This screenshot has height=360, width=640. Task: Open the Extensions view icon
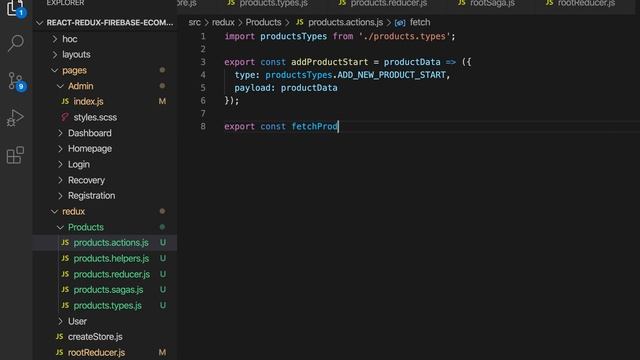click(x=16, y=155)
